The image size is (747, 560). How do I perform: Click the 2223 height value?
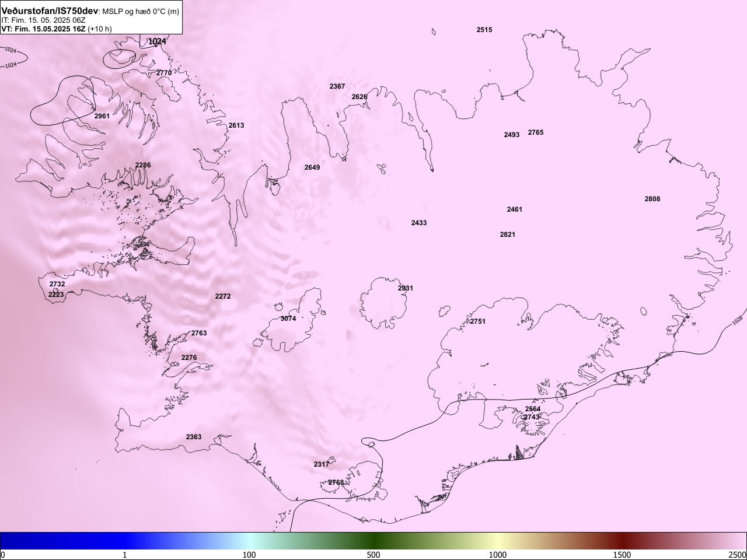tap(56, 295)
